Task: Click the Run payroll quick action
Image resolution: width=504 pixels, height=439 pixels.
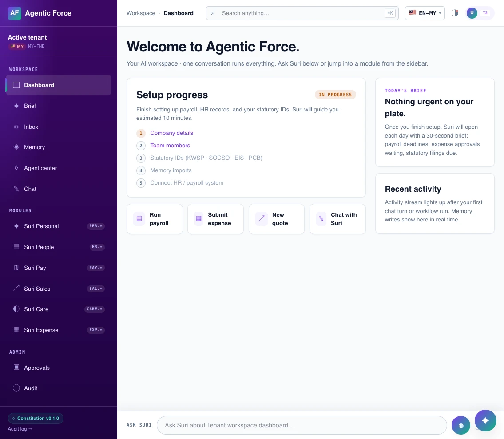Action: click(x=155, y=219)
